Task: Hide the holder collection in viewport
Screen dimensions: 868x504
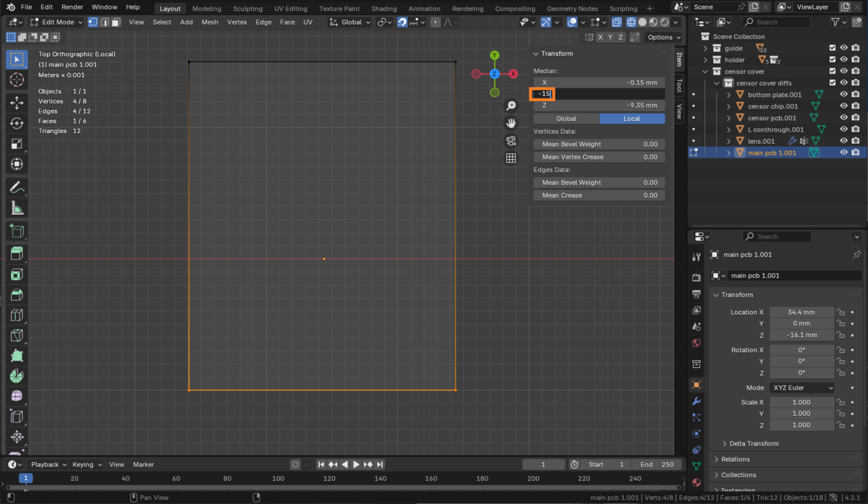Action: 843,60
